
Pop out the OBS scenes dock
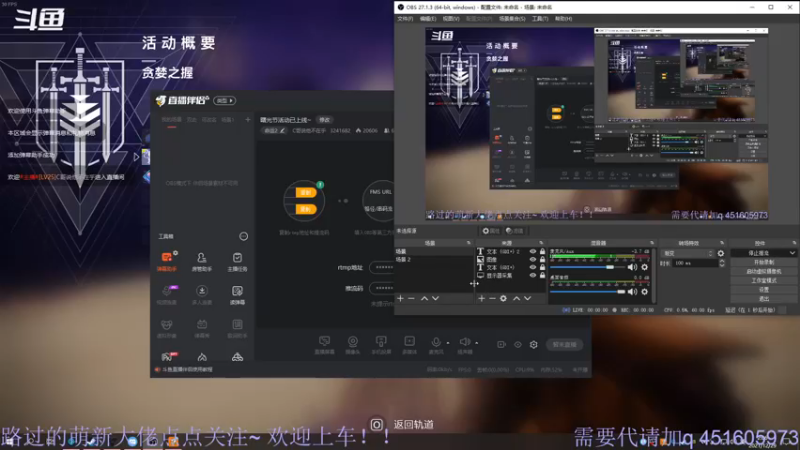pos(468,243)
